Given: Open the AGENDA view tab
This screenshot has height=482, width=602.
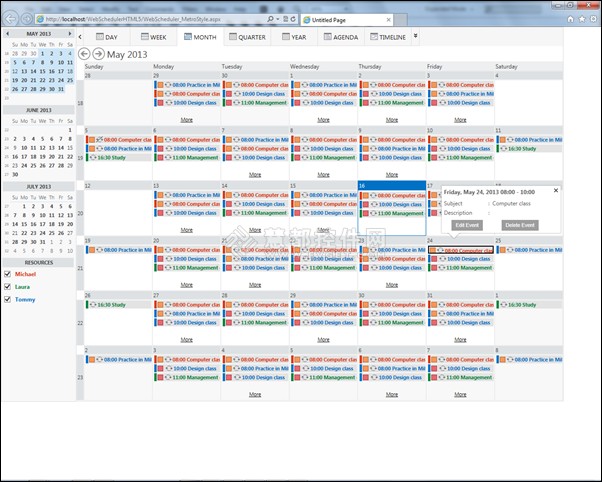Looking at the screenshot, I should pos(341,37).
